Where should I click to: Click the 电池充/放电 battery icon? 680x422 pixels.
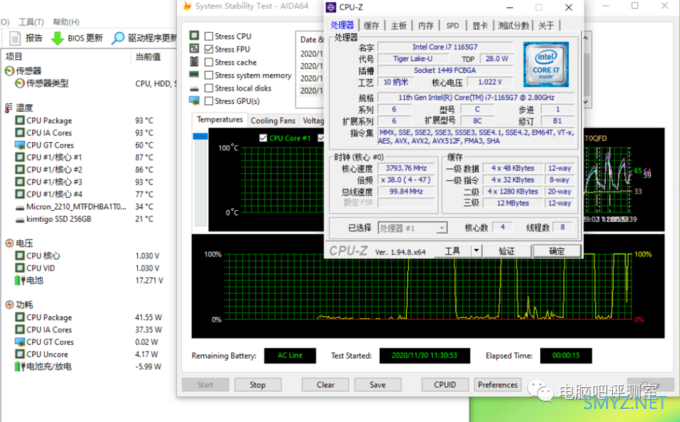20,366
